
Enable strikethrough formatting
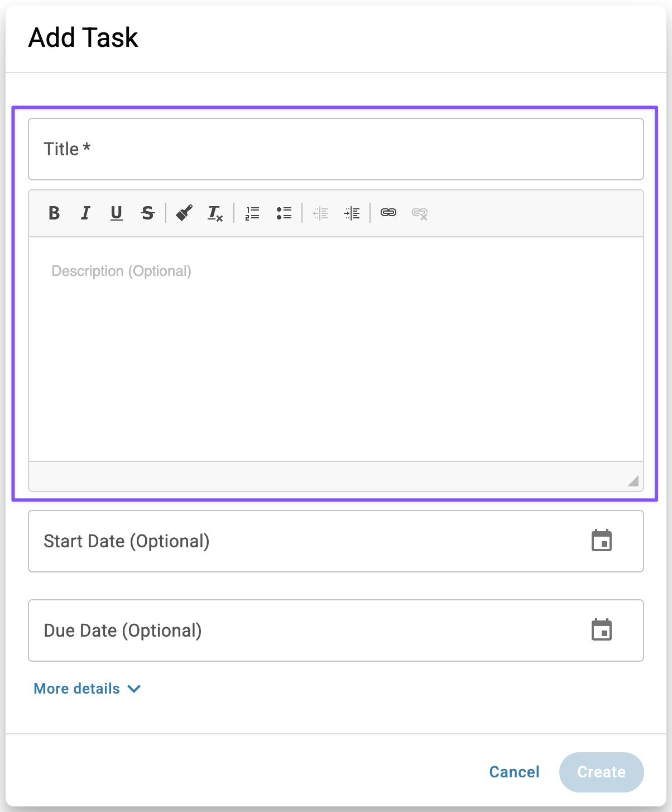click(147, 213)
